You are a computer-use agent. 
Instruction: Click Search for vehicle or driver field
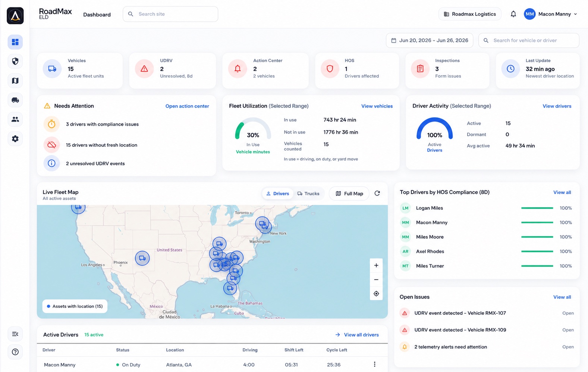coord(529,40)
